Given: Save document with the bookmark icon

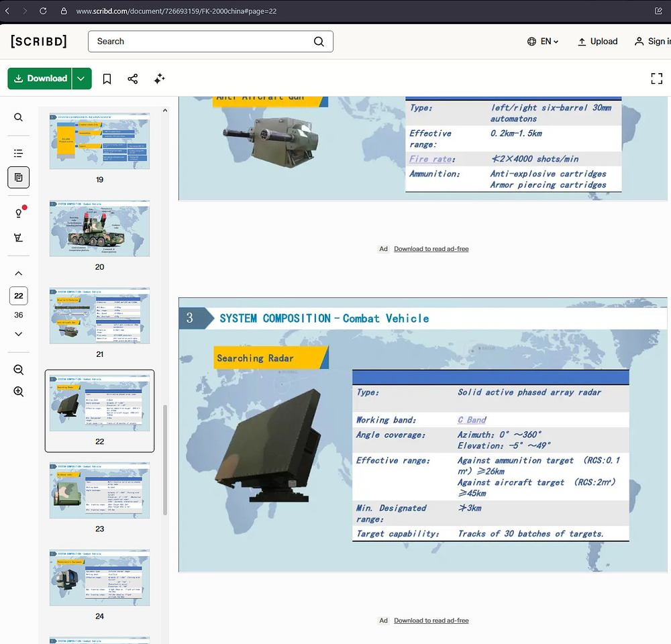Looking at the screenshot, I should 107,78.
